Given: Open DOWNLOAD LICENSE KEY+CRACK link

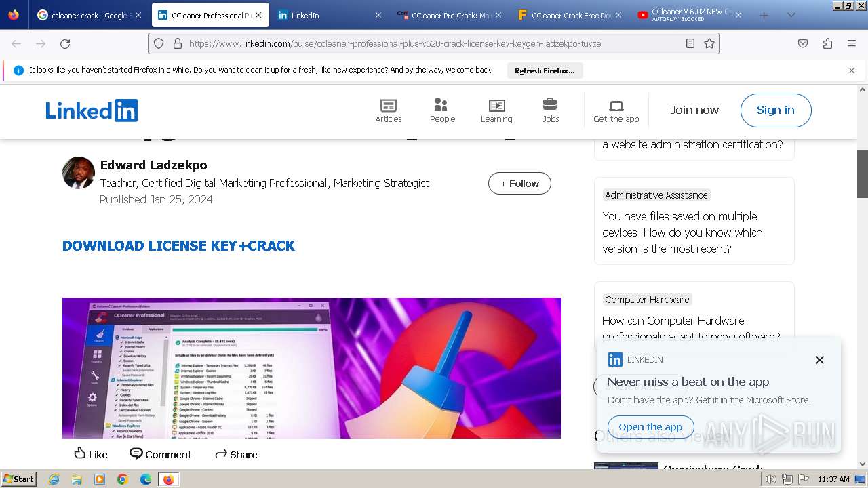Looking at the screenshot, I should pyautogui.click(x=178, y=246).
